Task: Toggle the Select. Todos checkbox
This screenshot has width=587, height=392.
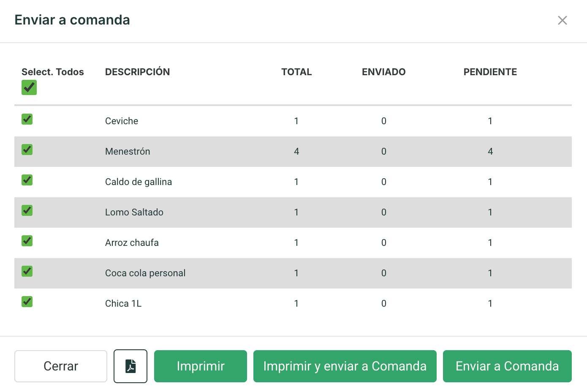Action: pos(29,87)
